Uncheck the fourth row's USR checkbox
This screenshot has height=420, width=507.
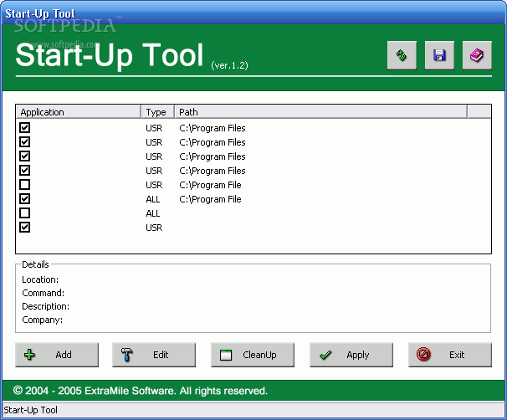(25, 171)
